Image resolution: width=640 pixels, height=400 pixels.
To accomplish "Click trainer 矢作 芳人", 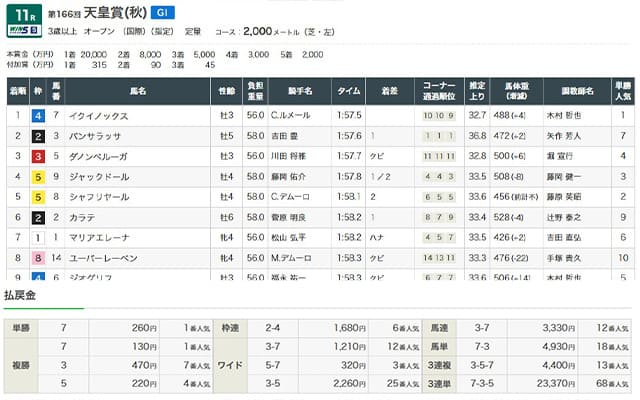I will click(x=564, y=136).
